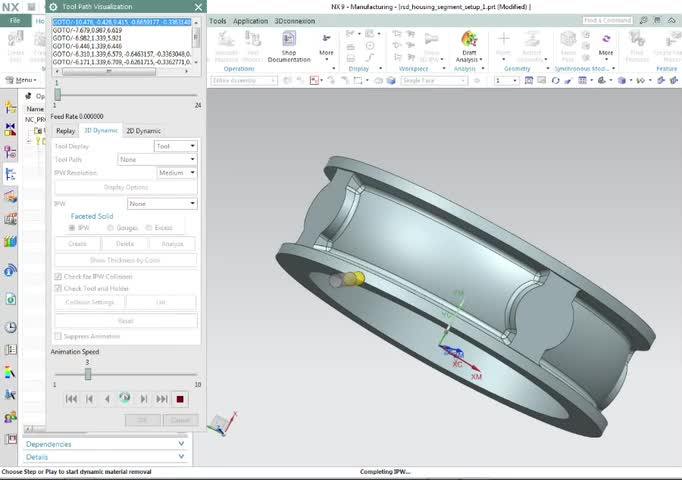Open the Tool Display dropdown

(x=176, y=146)
